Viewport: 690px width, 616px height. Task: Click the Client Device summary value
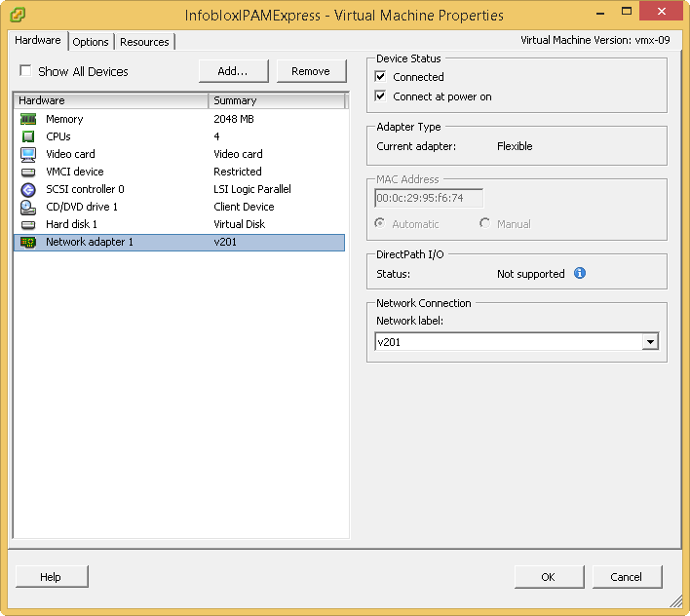[244, 207]
